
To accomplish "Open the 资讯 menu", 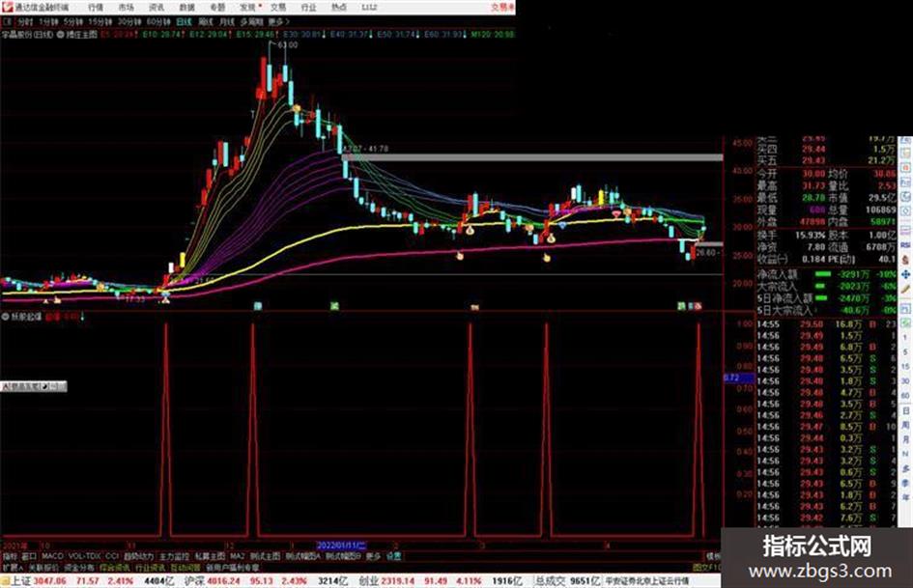I will [157, 8].
